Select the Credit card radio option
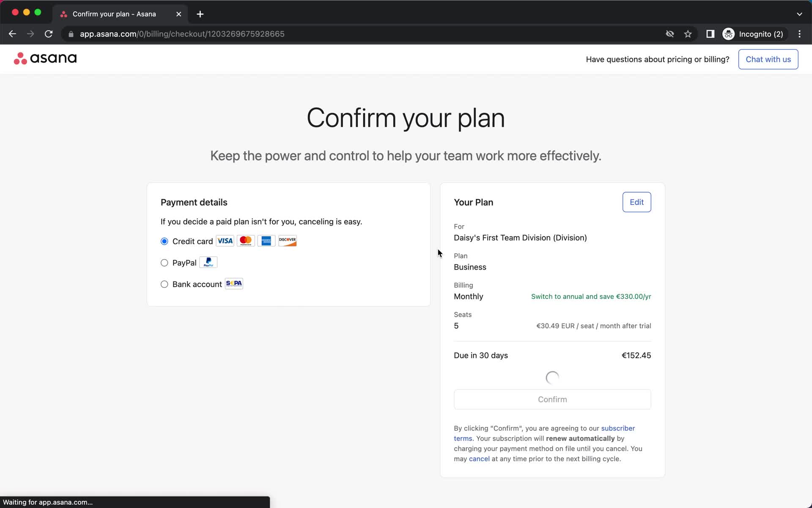This screenshot has height=508, width=812. [165, 241]
